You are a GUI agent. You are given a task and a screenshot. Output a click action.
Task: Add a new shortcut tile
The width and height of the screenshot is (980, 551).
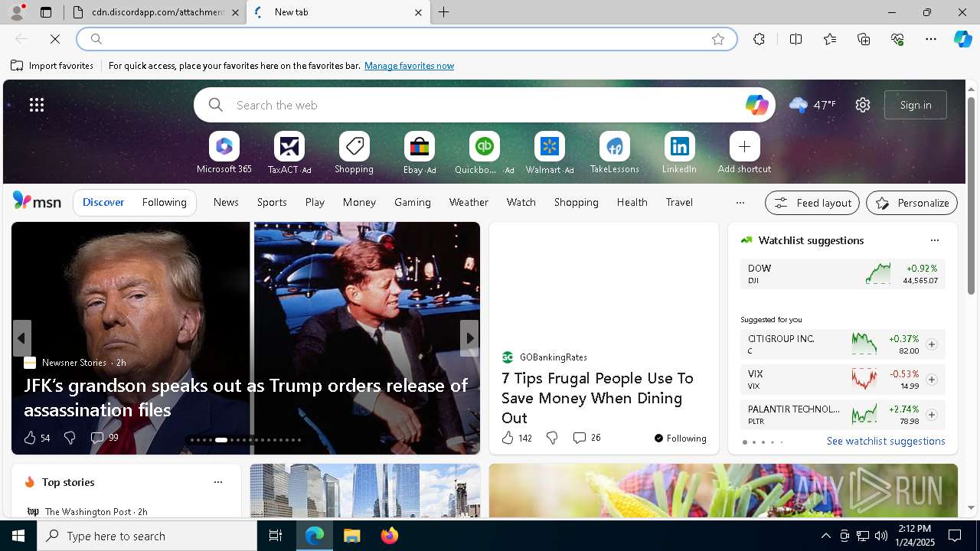(744, 153)
